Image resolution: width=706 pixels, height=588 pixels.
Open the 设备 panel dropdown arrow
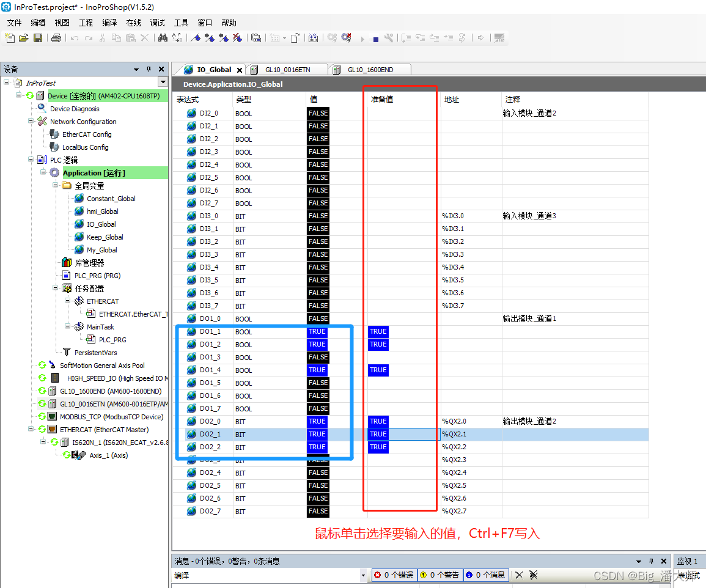click(136, 69)
